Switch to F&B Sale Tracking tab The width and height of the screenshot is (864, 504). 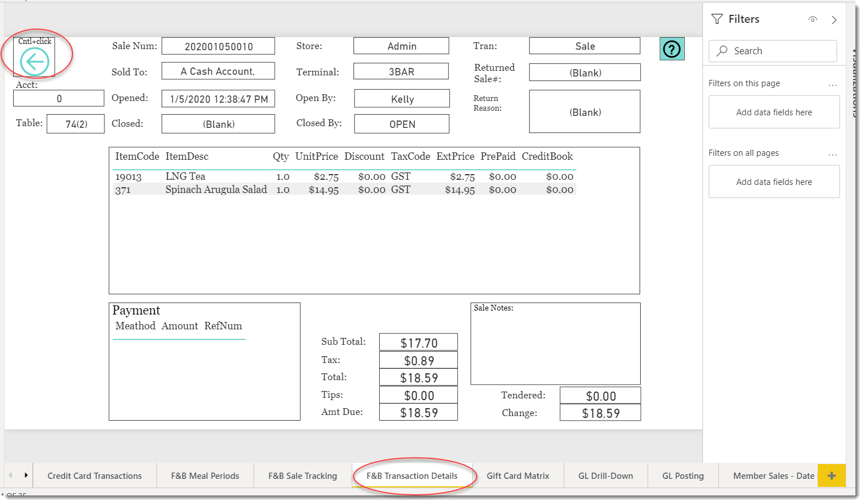[x=303, y=475]
